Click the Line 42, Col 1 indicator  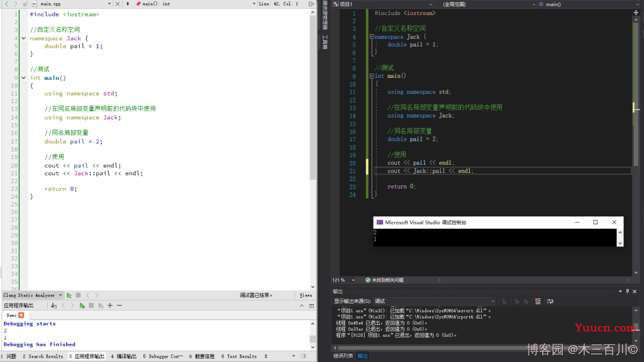[x=279, y=4]
